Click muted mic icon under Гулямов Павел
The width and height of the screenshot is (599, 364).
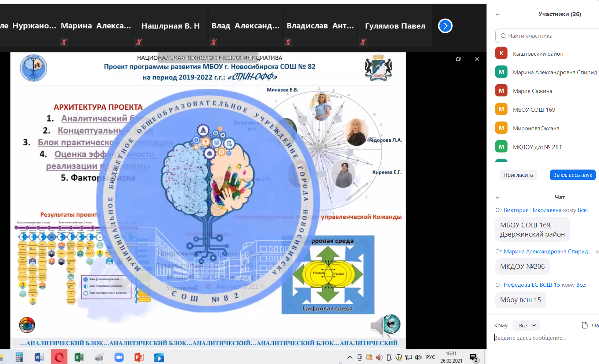coord(363,42)
